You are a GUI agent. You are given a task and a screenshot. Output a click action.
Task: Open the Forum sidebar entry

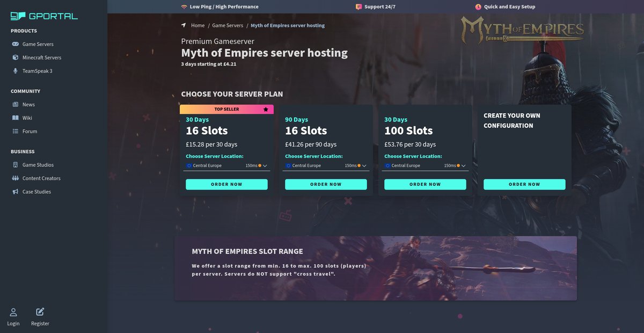point(30,131)
